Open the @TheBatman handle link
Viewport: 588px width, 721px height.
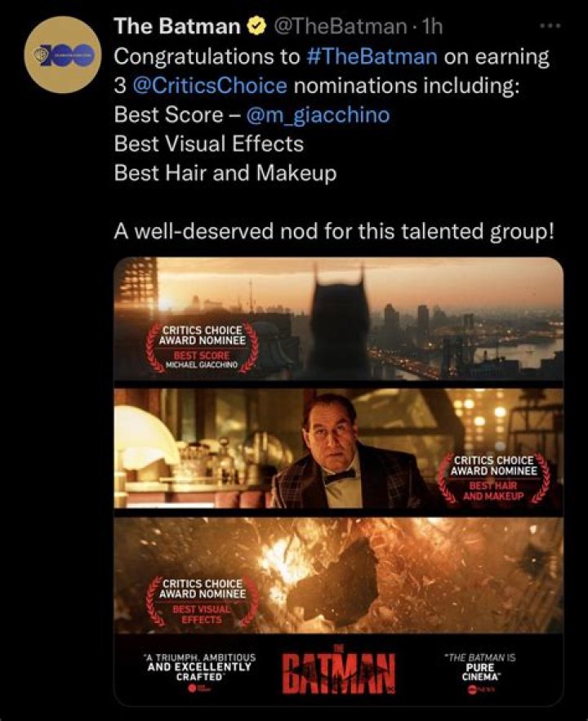click(x=340, y=26)
